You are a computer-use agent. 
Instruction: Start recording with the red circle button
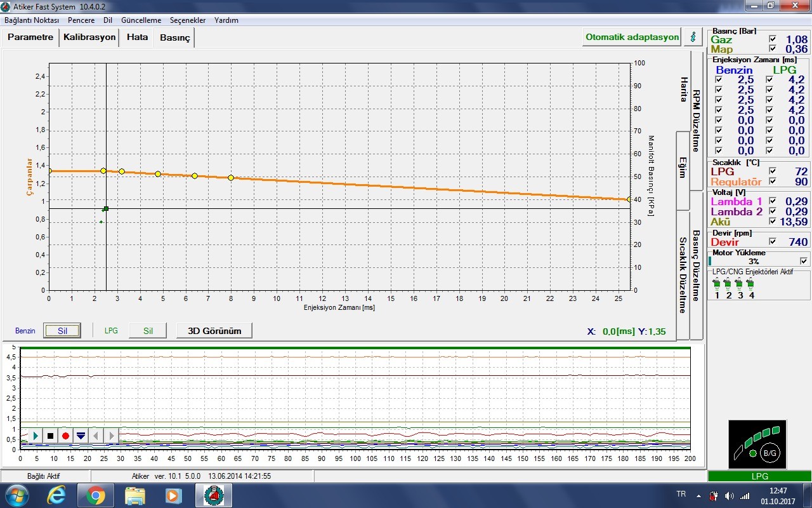coord(65,436)
